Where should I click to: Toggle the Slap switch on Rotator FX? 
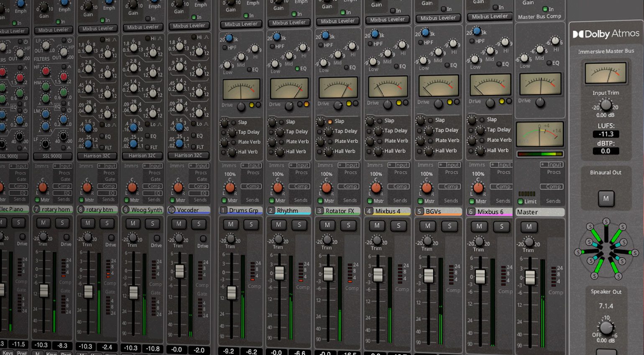click(330, 122)
